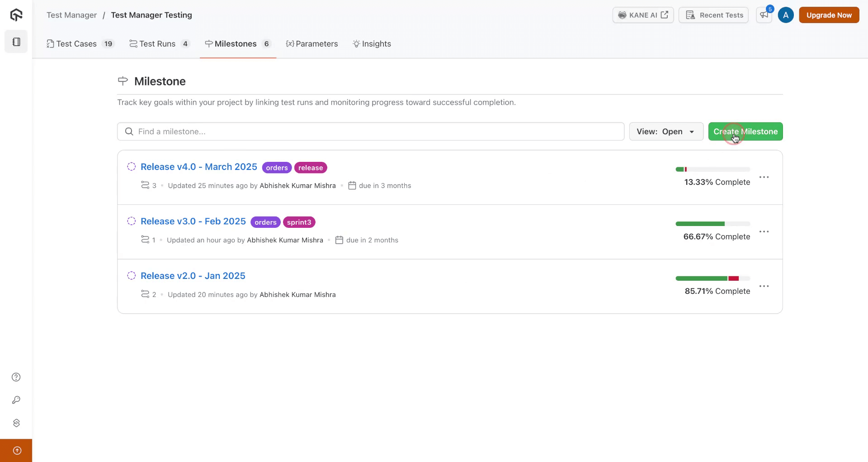Screen dimensions: 868x462
Task: Click the key icon in sidebar
Action: pos(16,400)
